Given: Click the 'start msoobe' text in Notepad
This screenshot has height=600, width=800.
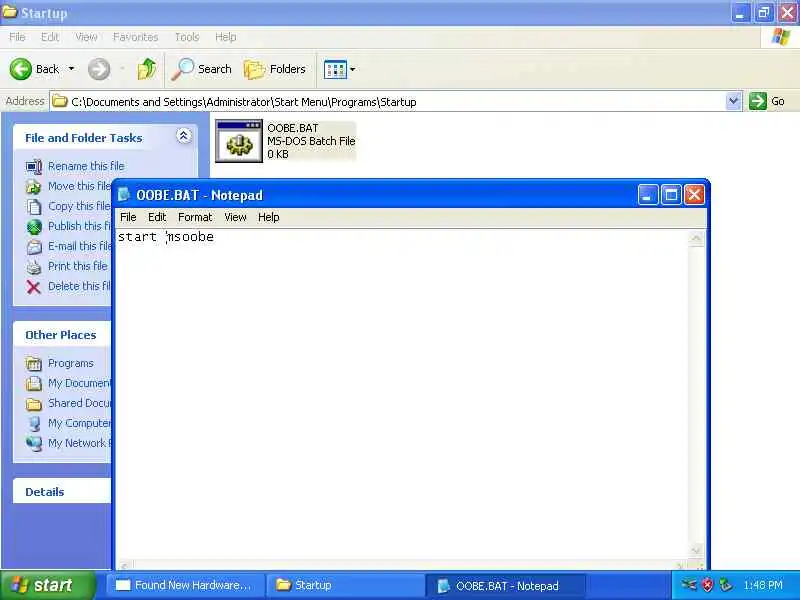Looking at the screenshot, I should click(166, 237).
